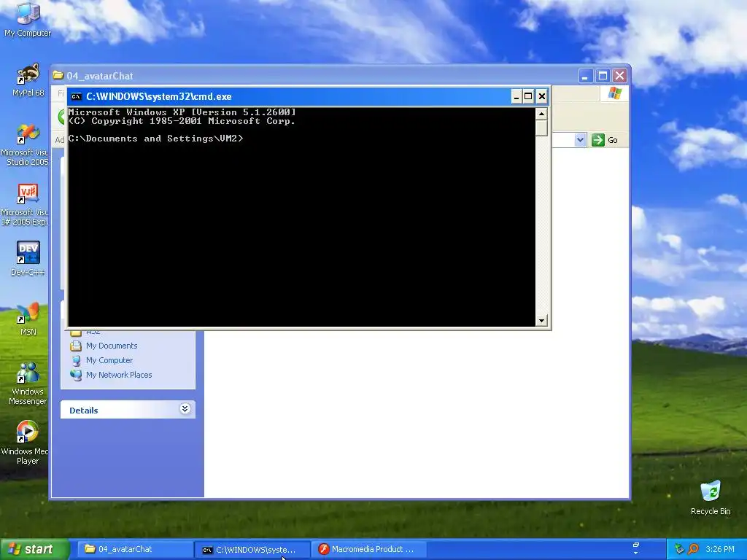
Task: Minimize the 04_avatarChat Explorer window
Action: pos(586,76)
